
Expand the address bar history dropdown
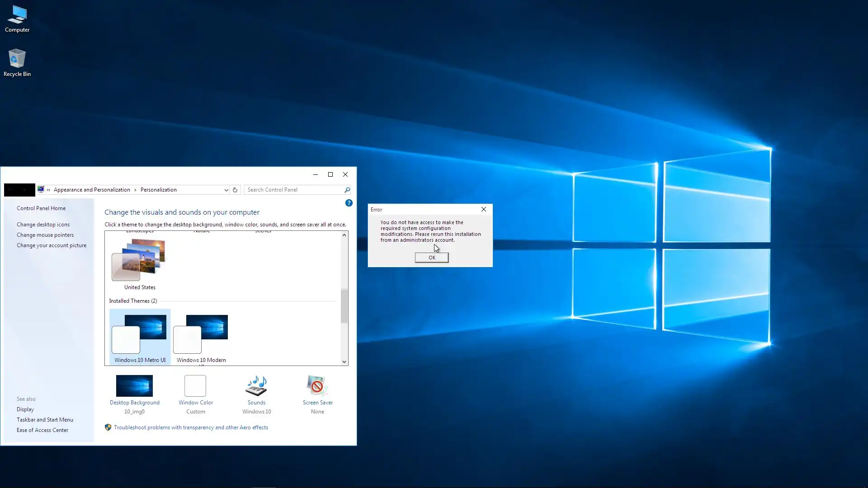226,190
